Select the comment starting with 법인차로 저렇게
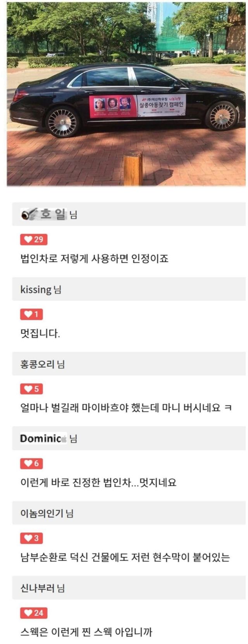 click(x=94, y=259)
